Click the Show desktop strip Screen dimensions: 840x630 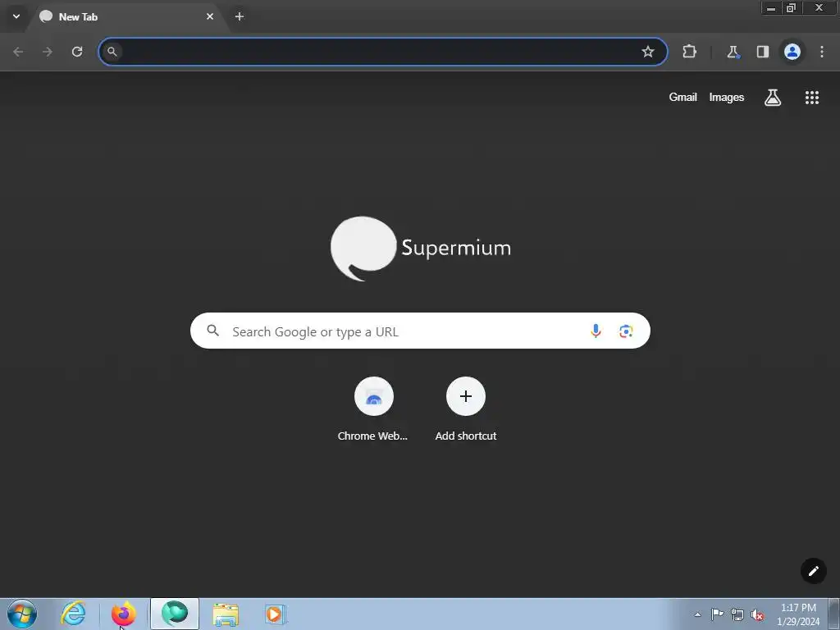pos(834,614)
